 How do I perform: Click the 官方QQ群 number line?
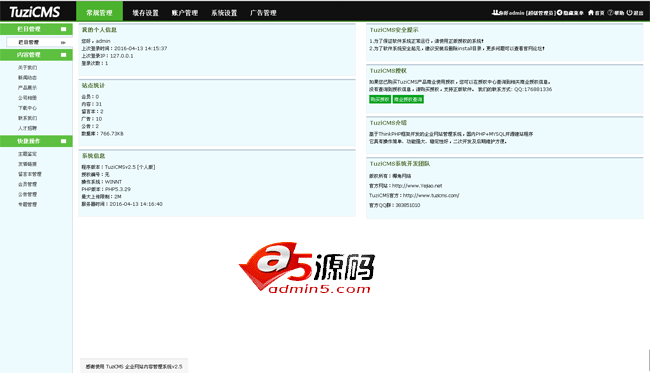pos(394,205)
